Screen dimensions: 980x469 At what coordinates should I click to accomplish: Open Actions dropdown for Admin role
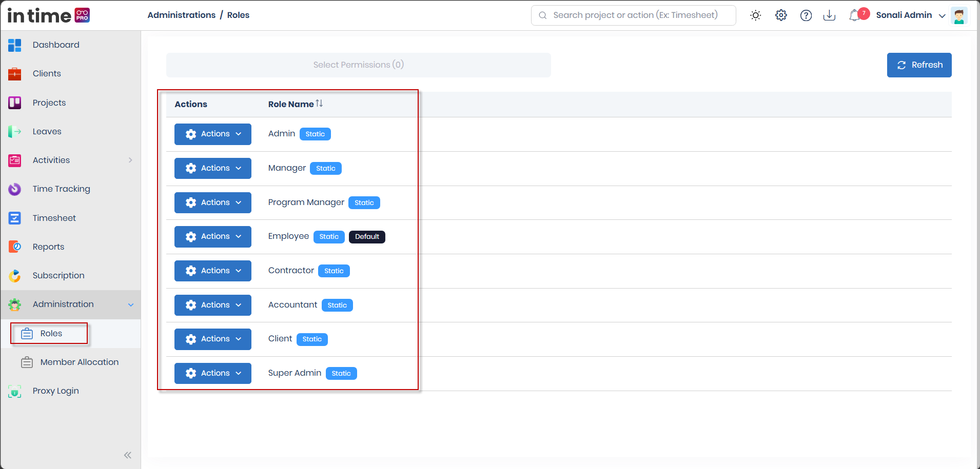(x=212, y=134)
